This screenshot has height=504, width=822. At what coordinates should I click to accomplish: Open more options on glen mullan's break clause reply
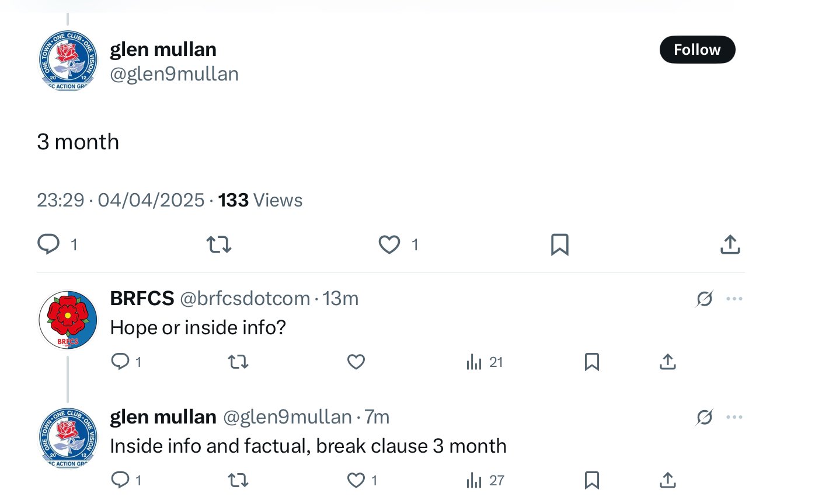click(x=734, y=417)
